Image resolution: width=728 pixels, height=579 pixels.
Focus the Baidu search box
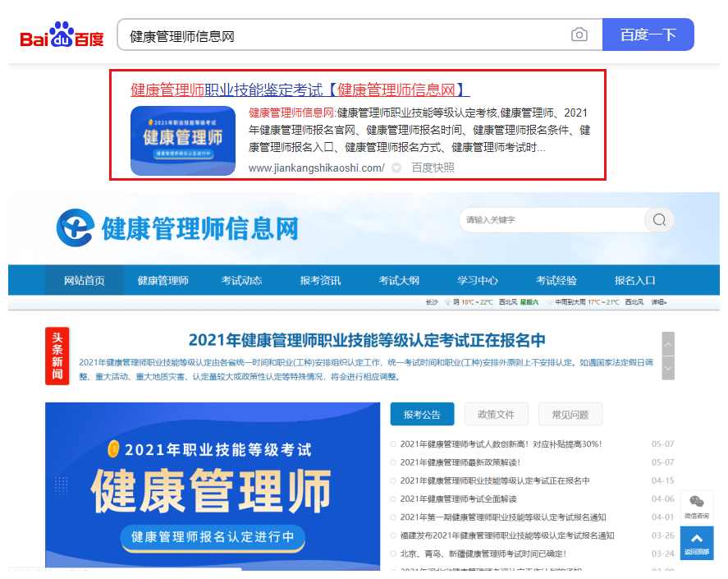click(x=344, y=34)
